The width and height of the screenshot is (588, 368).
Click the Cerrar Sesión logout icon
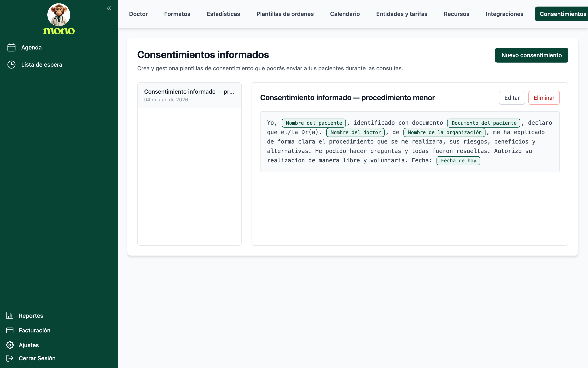click(10, 358)
